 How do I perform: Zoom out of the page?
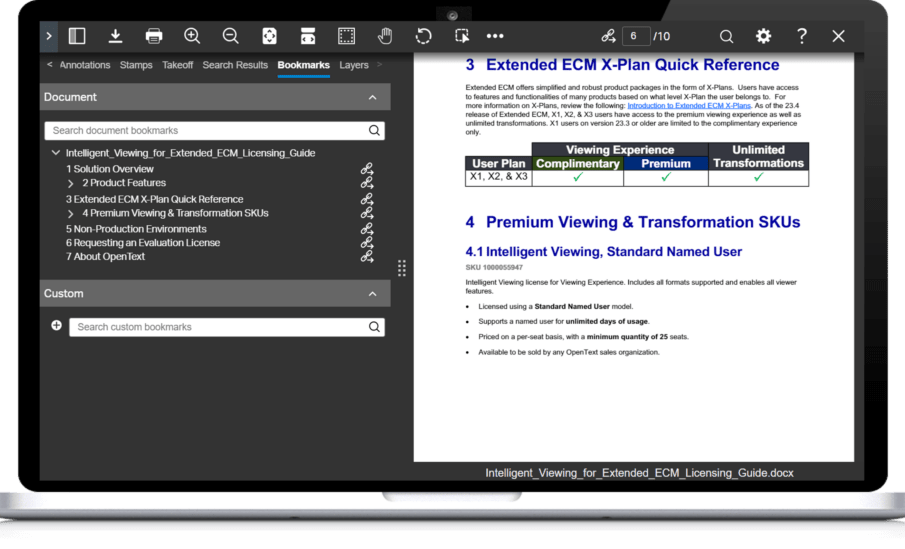pos(230,36)
